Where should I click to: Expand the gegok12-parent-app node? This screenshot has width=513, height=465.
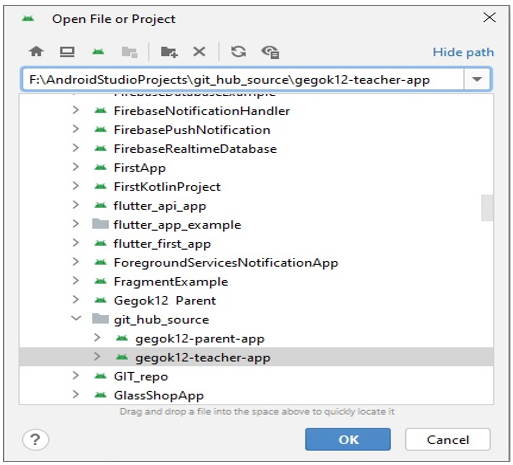point(97,338)
